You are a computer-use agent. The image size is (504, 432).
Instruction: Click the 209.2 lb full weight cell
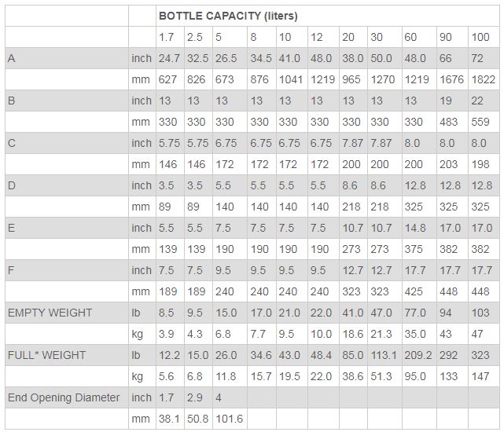pos(418,355)
